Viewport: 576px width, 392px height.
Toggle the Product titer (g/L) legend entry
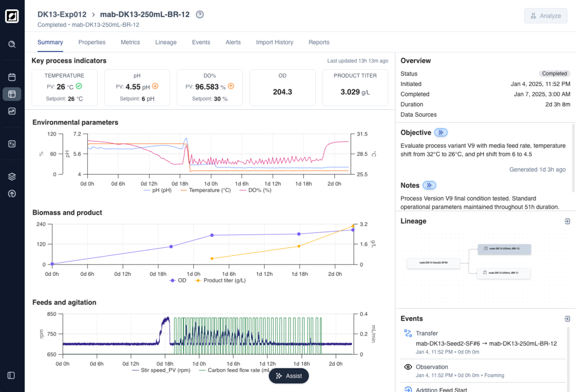(220, 281)
